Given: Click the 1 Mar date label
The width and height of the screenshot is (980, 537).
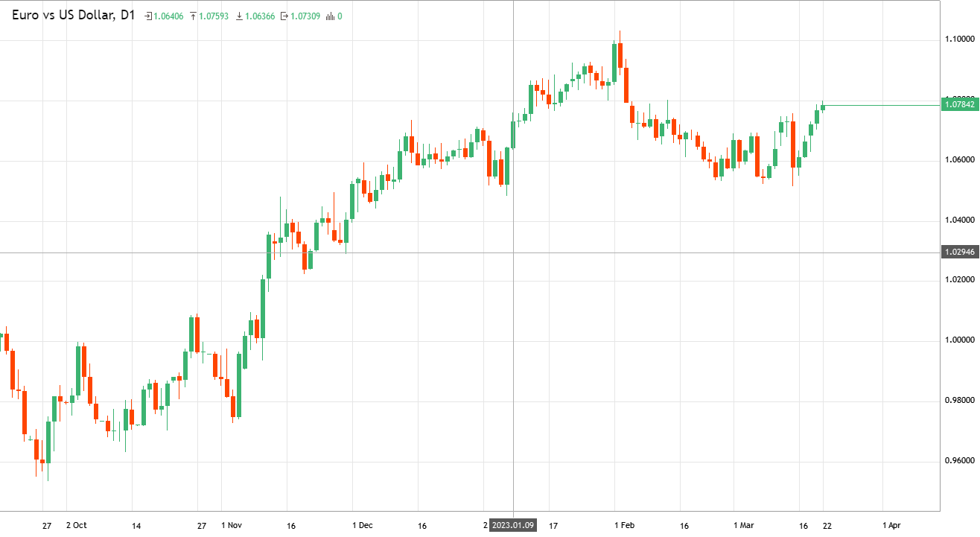Looking at the screenshot, I should pos(743,525).
